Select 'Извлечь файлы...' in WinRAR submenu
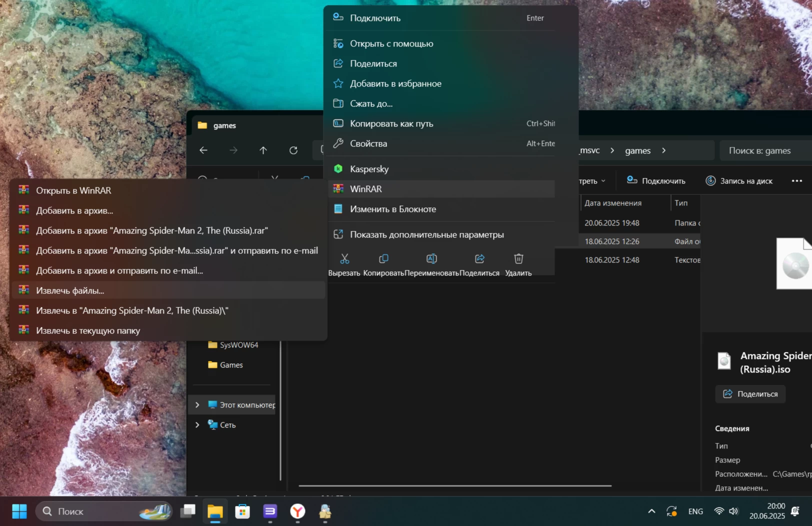 tap(70, 290)
